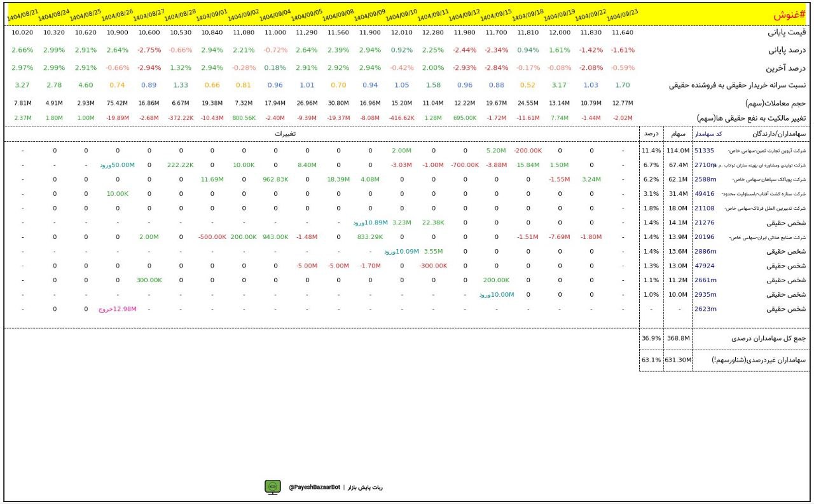
Task: Click shareholder code 2623m
Action: 705,309
